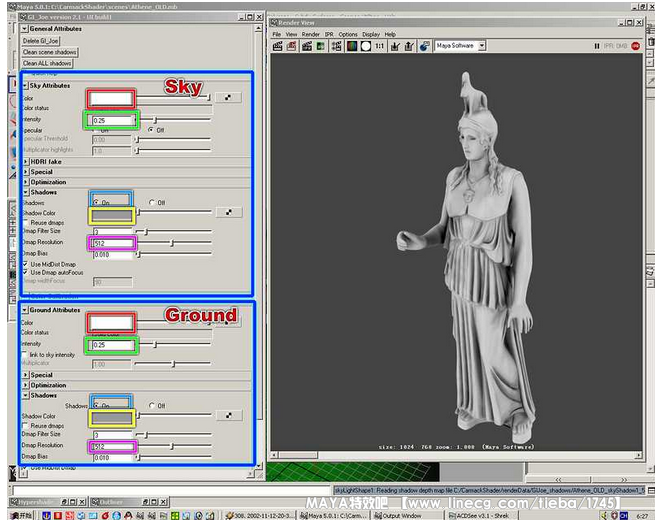Click the Sky Dmap Resolution 512 field
655x520 pixels.
click(x=112, y=243)
